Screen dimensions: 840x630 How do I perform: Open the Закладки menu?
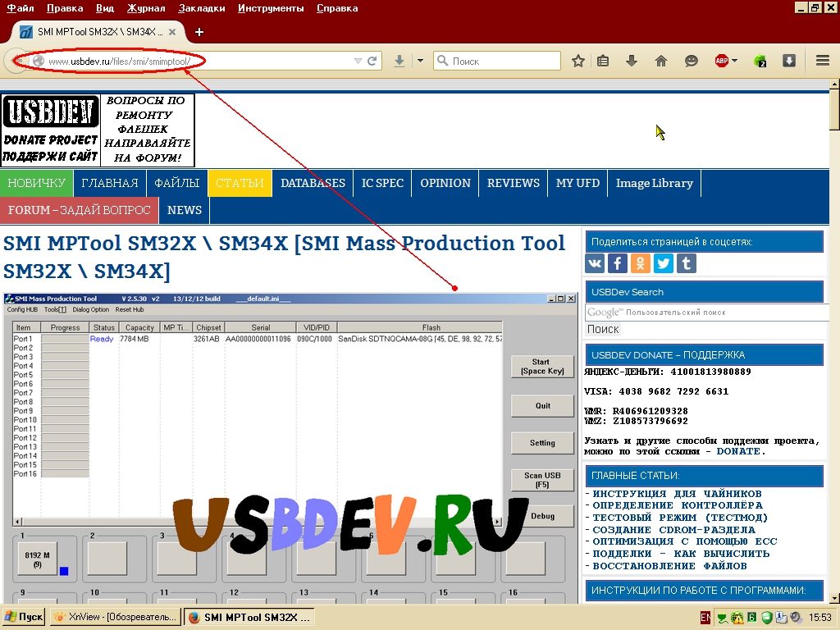point(202,8)
